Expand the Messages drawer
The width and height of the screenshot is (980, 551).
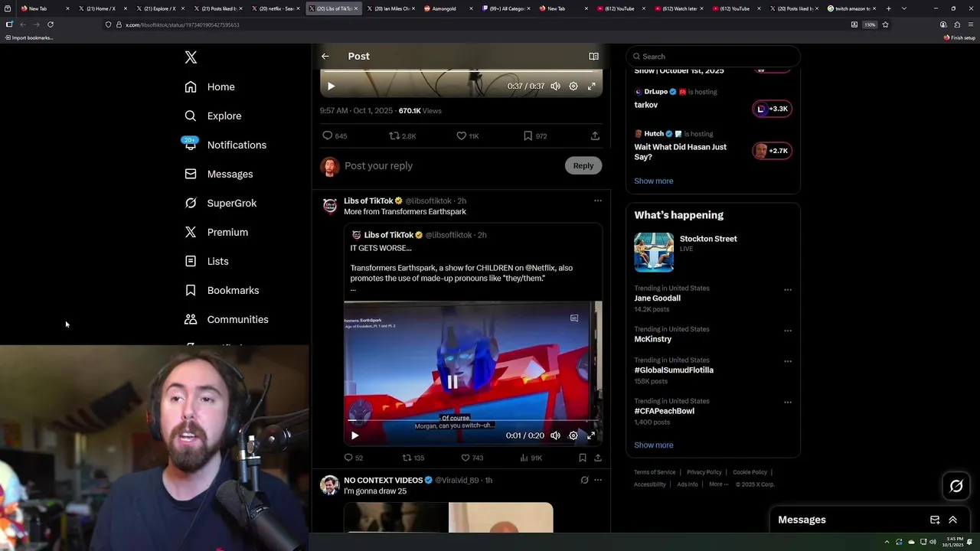(953, 520)
